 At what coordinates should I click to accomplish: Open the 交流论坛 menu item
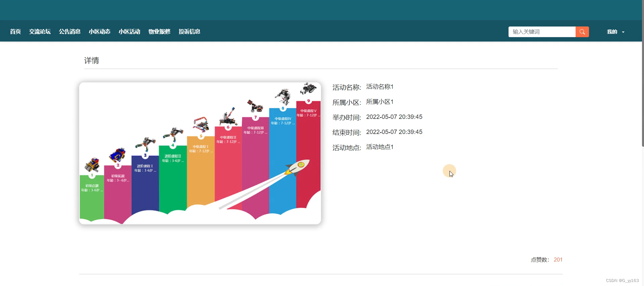pyautogui.click(x=40, y=31)
